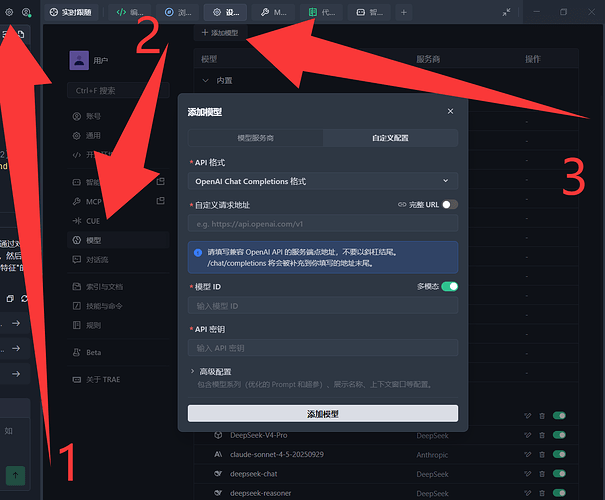This screenshot has height=500, width=605.
Task: Click the 添加模型 button above the table
Action: pos(220,33)
